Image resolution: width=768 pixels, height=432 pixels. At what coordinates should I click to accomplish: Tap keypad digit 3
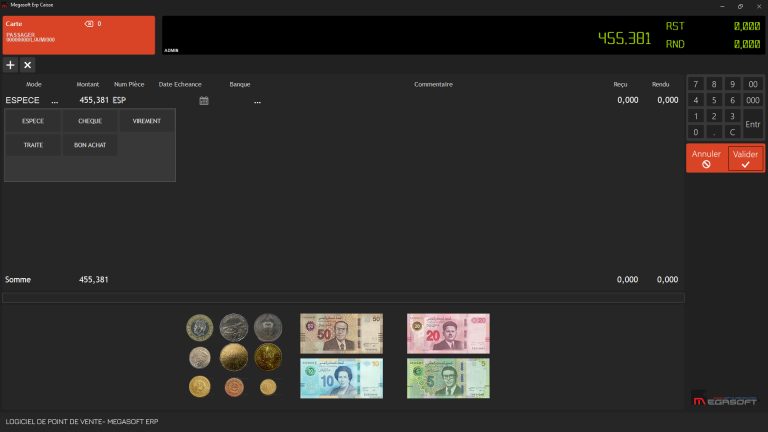(x=732, y=116)
